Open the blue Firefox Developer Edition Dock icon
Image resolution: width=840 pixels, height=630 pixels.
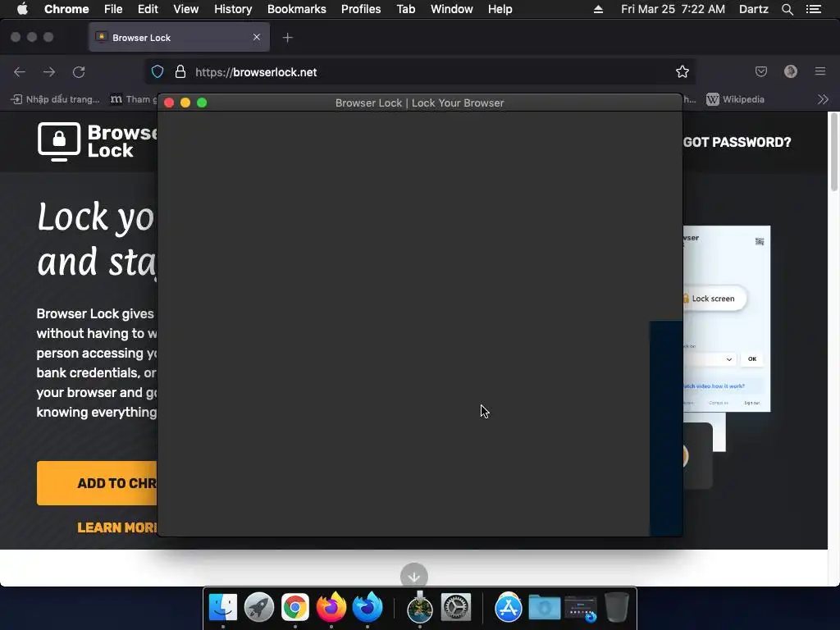pos(367,607)
